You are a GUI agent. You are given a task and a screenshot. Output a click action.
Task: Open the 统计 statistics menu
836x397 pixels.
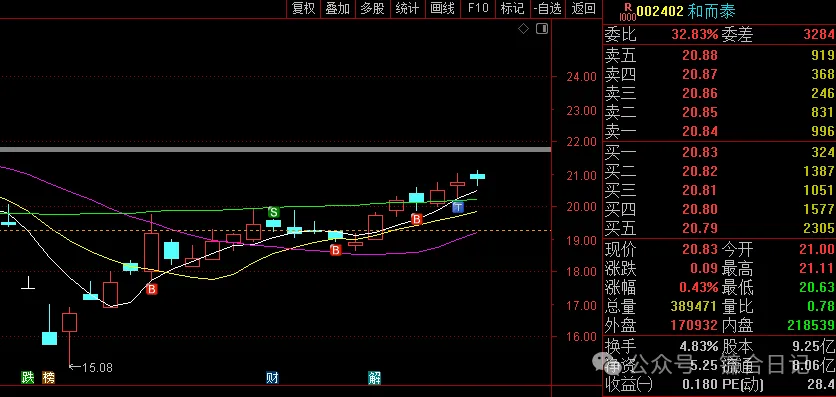click(407, 8)
